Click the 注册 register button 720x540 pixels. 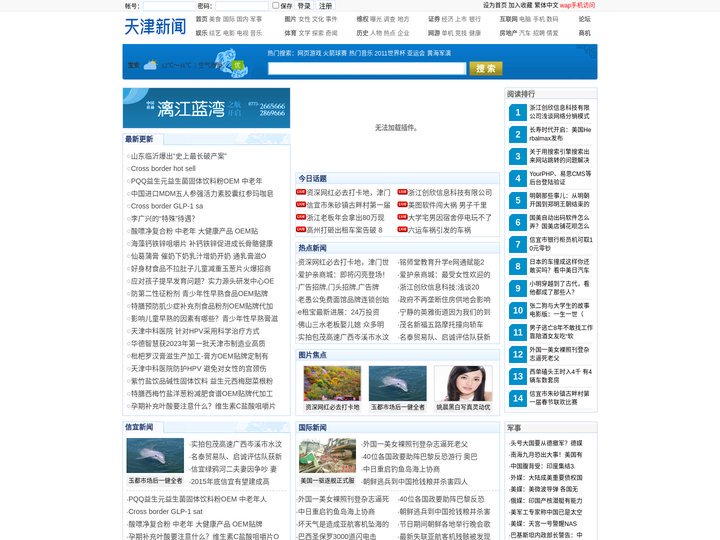[326, 6]
